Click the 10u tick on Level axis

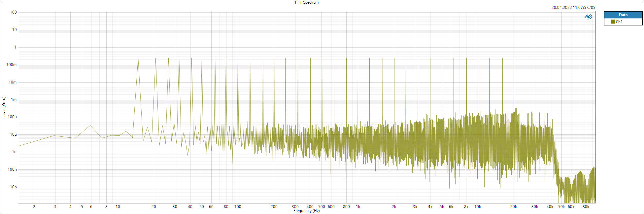click(13, 134)
